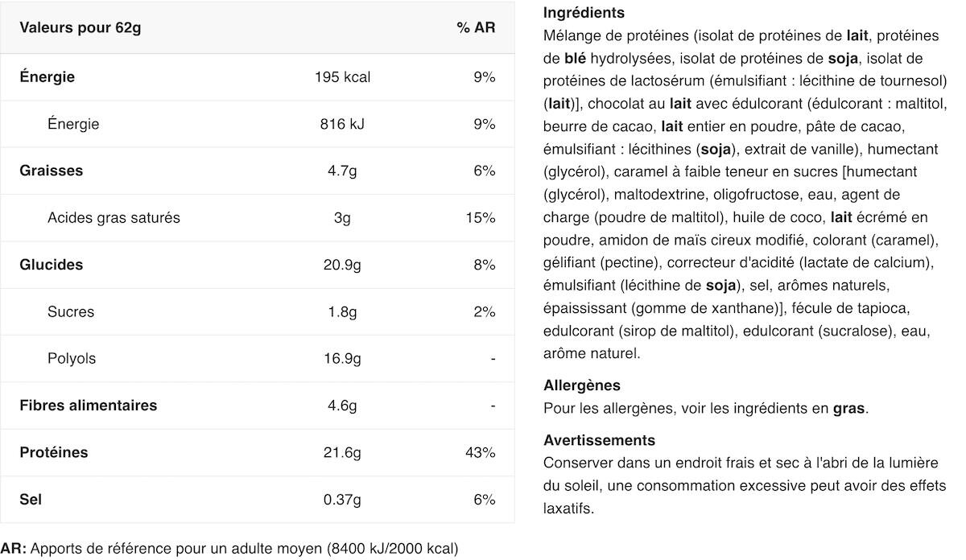Select the 'Protéines' row label
The height and width of the screenshot is (560, 966).
pyautogui.click(x=54, y=452)
